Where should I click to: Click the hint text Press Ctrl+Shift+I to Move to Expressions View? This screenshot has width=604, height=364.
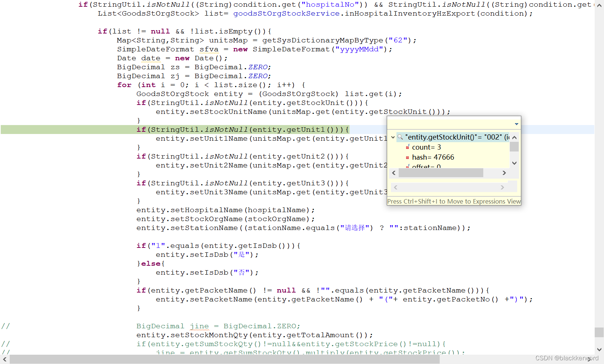(x=454, y=201)
